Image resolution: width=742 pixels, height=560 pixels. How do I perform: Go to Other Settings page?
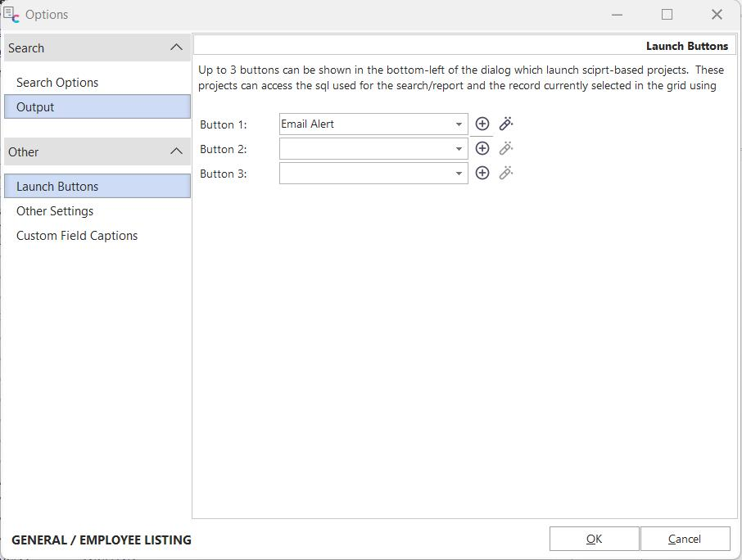(55, 211)
